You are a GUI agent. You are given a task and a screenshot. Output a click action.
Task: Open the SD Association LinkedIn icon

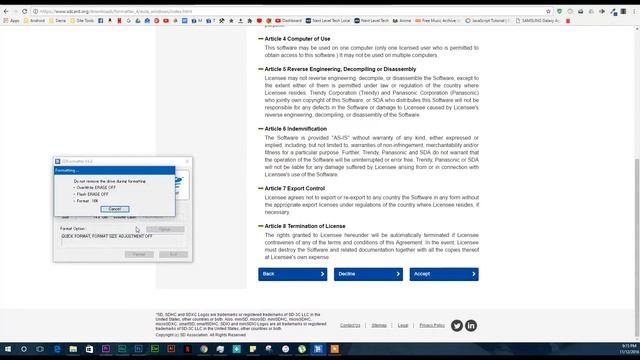pyautogui.click(x=471, y=326)
